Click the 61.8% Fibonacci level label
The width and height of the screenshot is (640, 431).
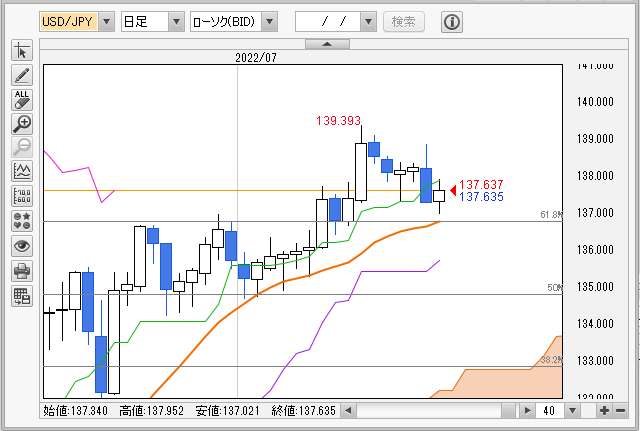[x=551, y=215]
